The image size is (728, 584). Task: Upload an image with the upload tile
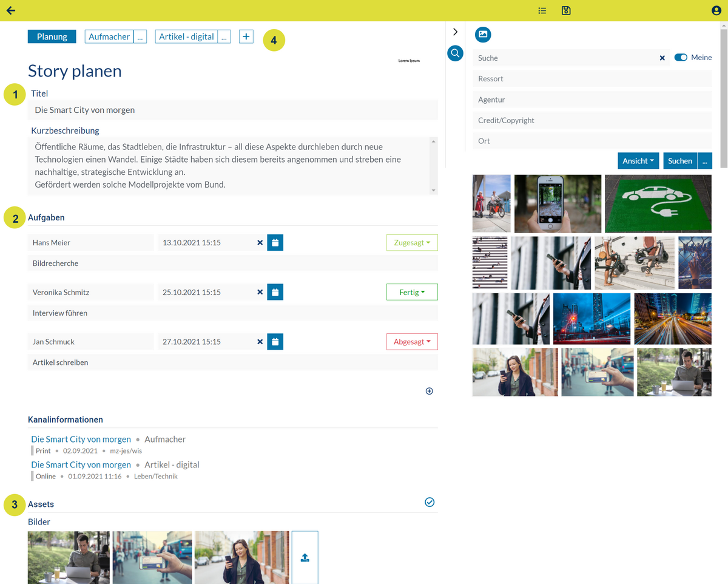pos(305,557)
